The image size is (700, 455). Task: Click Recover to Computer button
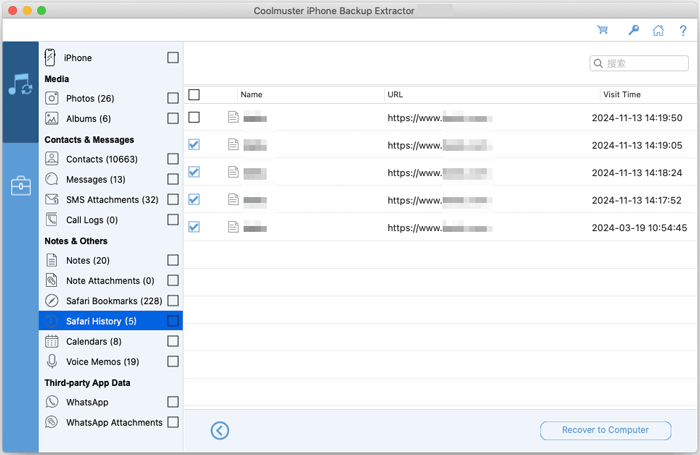tap(605, 430)
